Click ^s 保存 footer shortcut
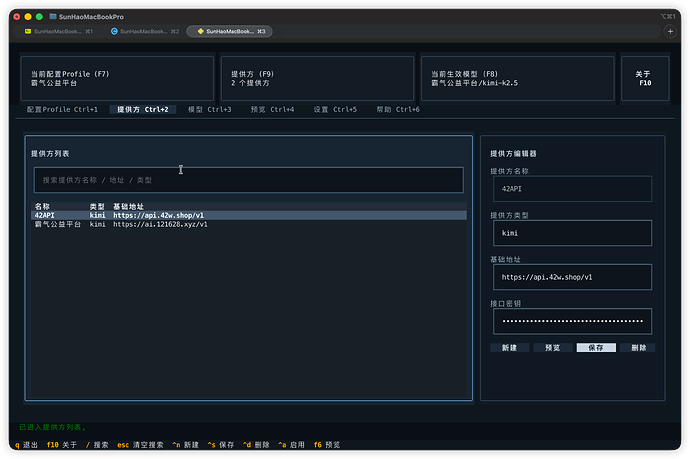 point(220,445)
